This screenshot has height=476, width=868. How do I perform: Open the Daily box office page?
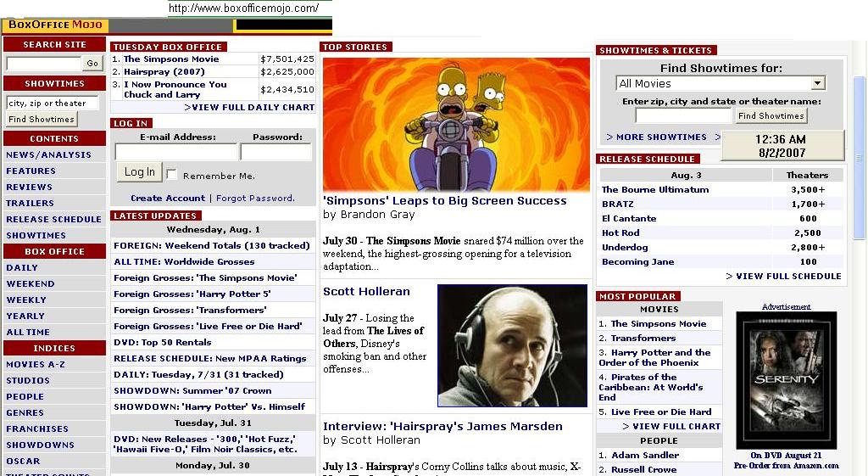pyautogui.click(x=22, y=267)
